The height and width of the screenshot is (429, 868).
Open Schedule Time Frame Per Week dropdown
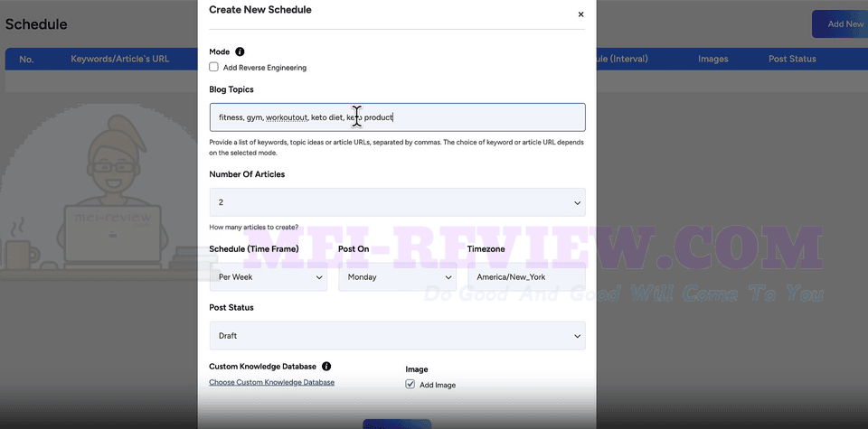tap(269, 277)
